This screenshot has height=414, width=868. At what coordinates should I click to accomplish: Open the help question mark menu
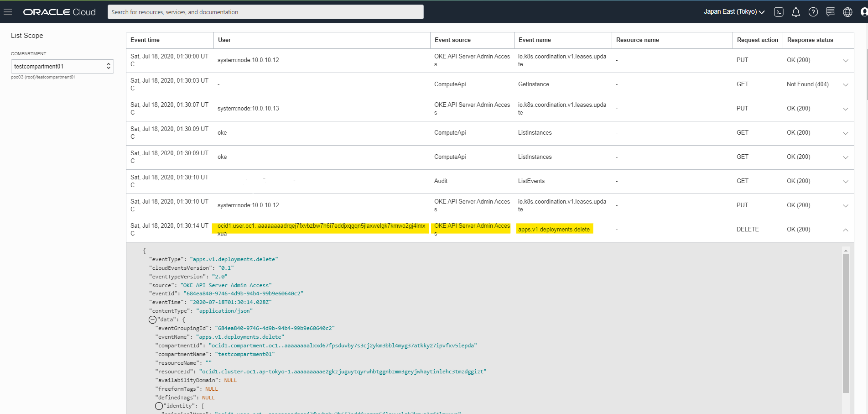coord(813,12)
